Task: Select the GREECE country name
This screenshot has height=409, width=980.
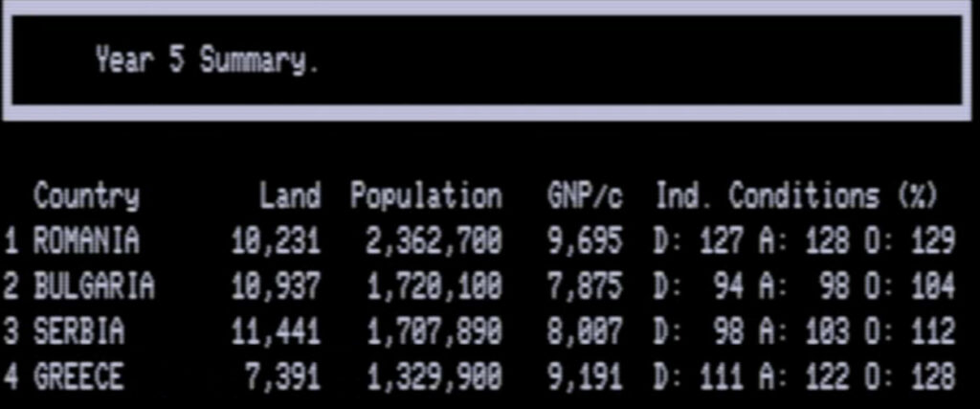Action: tap(78, 376)
